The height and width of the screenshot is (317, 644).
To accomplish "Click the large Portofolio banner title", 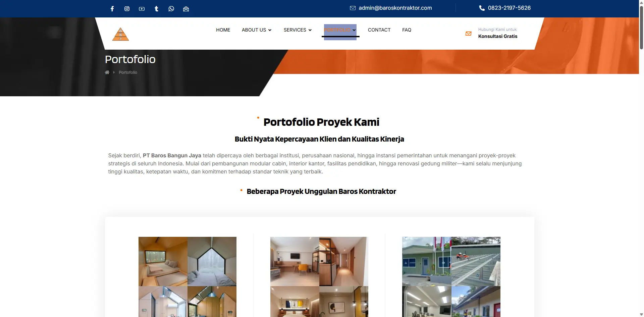I will click(130, 59).
